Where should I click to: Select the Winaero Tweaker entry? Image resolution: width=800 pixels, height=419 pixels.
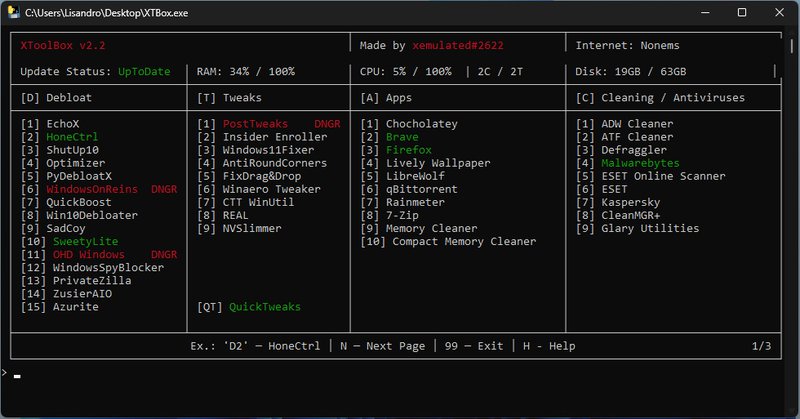pos(259,189)
